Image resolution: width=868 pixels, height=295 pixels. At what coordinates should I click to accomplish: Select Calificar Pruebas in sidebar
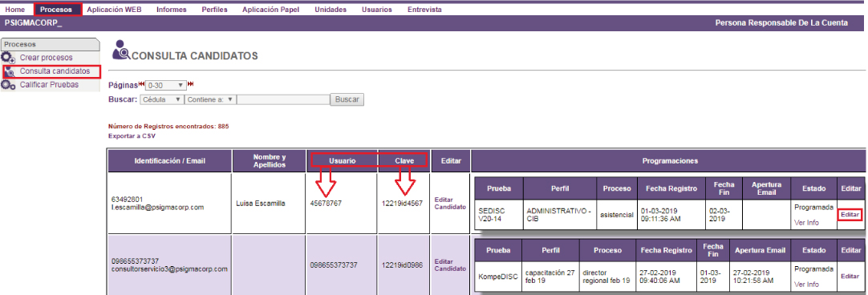point(49,85)
